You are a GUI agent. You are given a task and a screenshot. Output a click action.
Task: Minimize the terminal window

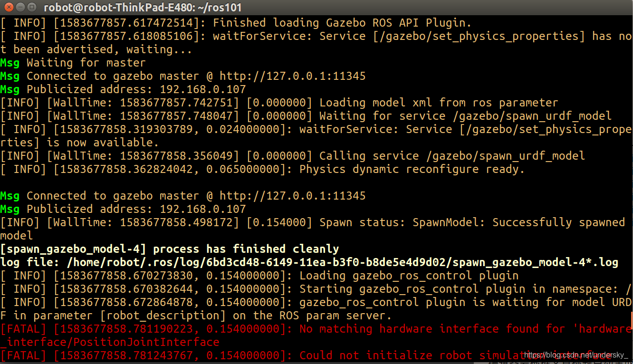(x=20, y=7)
